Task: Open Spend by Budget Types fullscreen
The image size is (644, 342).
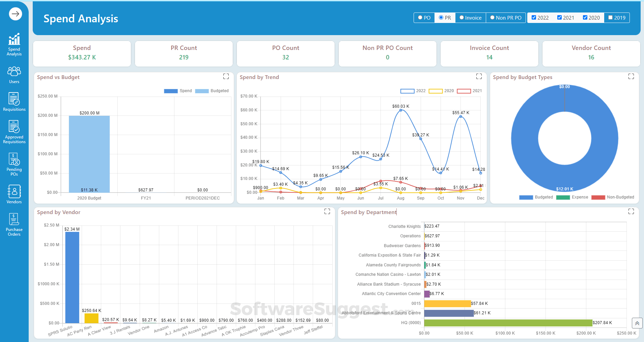Action: [x=631, y=77]
